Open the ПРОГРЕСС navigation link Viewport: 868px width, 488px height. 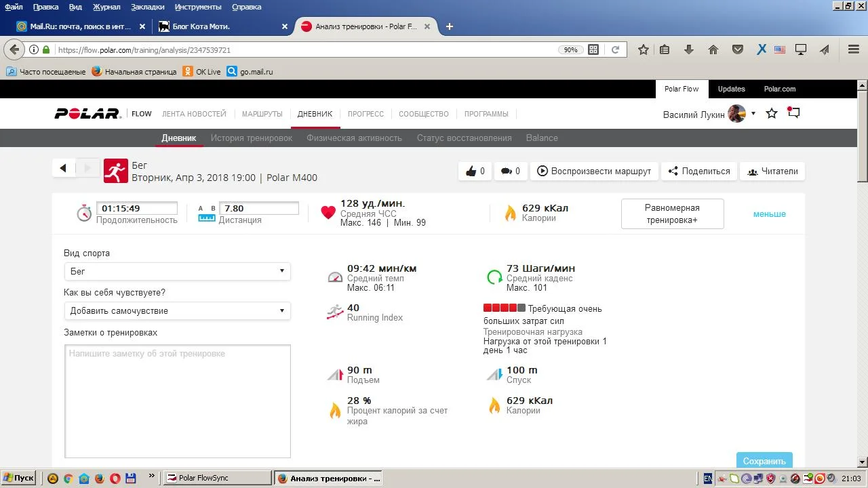pyautogui.click(x=366, y=114)
